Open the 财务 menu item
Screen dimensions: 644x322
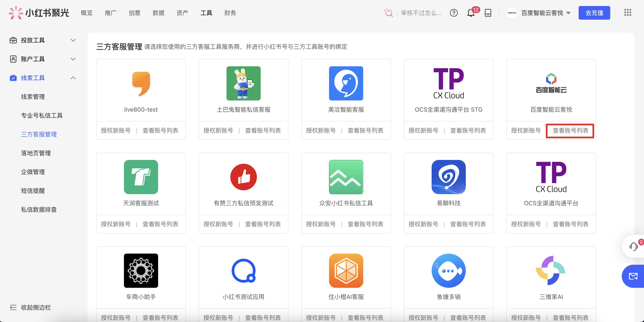[230, 13]
